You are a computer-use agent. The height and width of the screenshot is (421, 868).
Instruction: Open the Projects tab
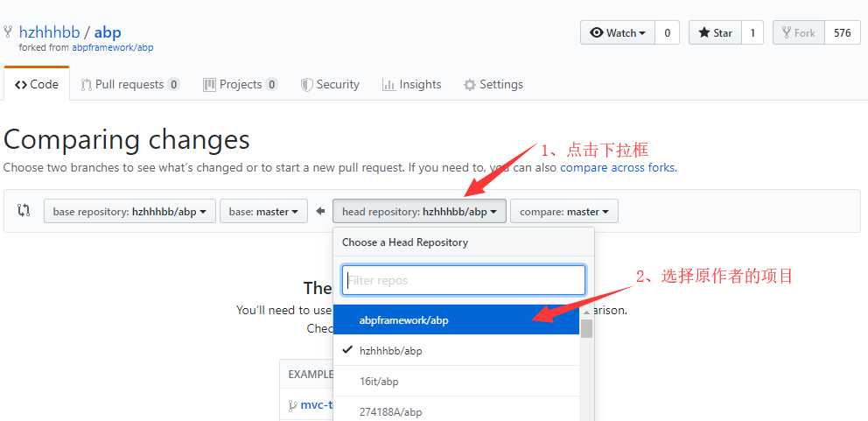pos(241,84)
